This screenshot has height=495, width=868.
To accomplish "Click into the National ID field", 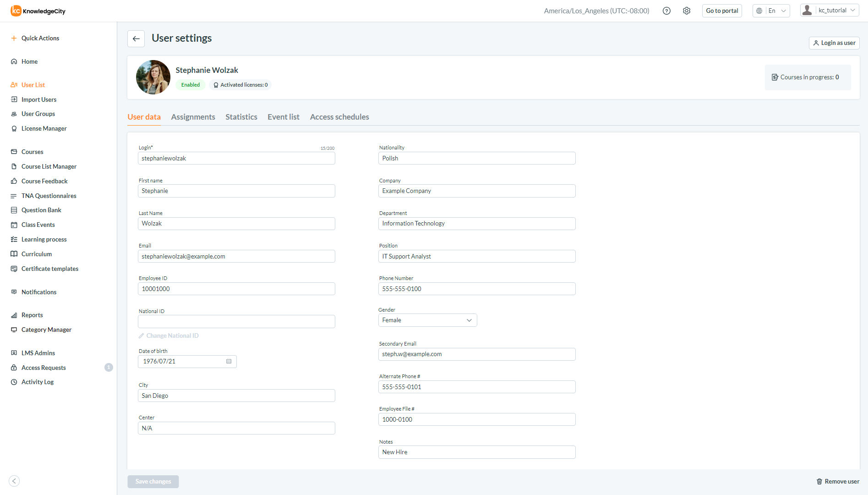I will 236,322.
